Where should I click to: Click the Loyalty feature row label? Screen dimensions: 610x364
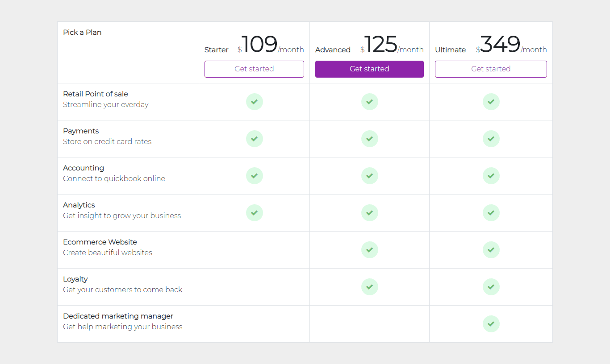[x=75, y=279]
